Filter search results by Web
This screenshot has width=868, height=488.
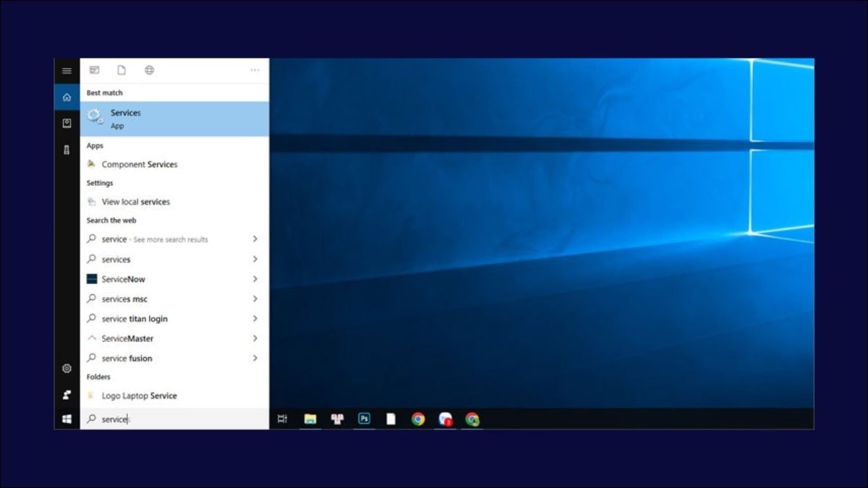coord(149,70)
